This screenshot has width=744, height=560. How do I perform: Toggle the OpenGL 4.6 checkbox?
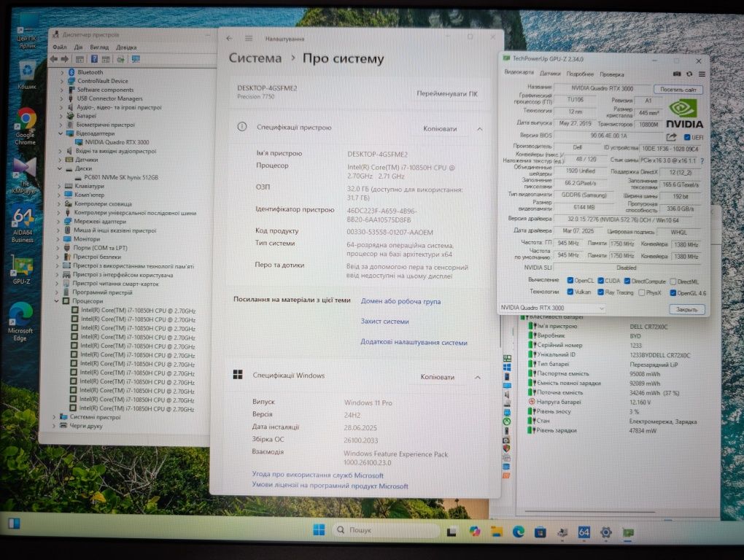pos(673,293)
